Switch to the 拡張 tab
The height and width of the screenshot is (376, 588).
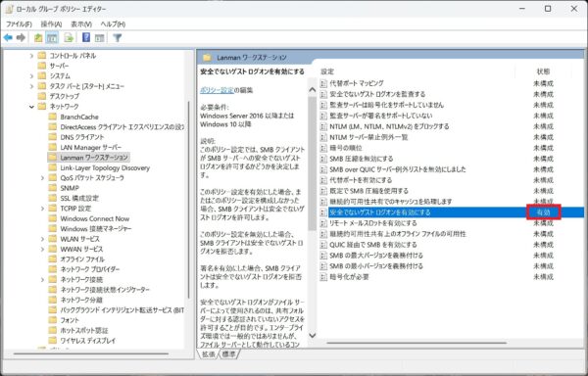tap(209, 353)
